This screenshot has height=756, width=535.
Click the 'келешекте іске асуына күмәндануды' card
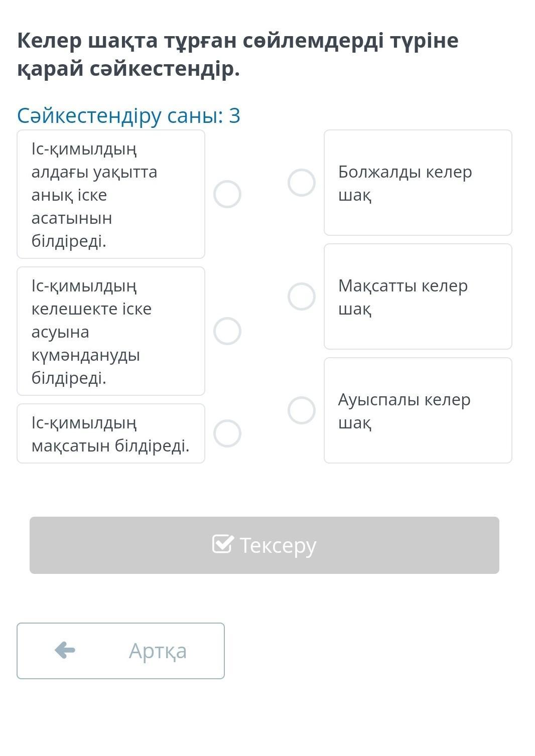click(x=111, y=331)
